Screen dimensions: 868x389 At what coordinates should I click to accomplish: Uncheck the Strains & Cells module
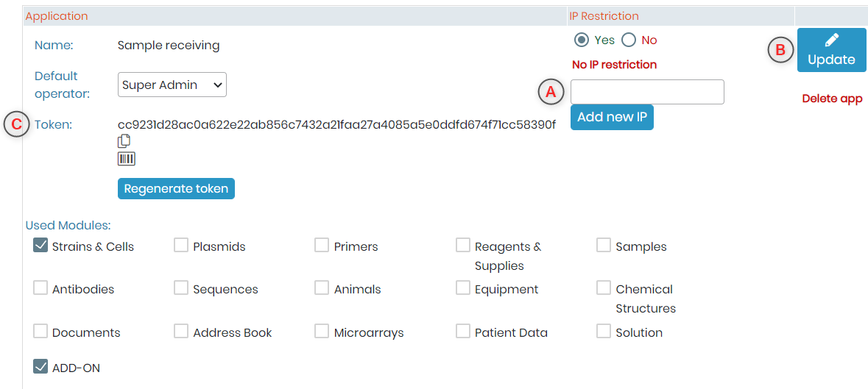pos(40,245)
